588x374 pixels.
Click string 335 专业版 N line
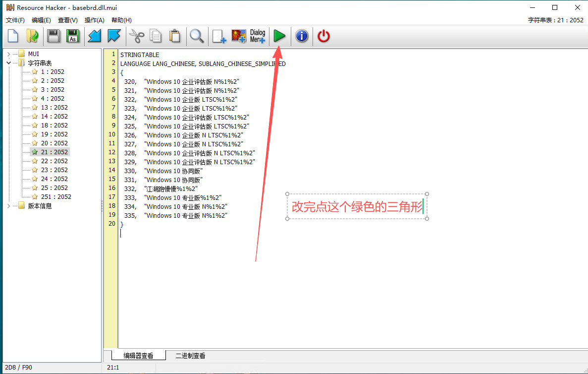[176, 216]
